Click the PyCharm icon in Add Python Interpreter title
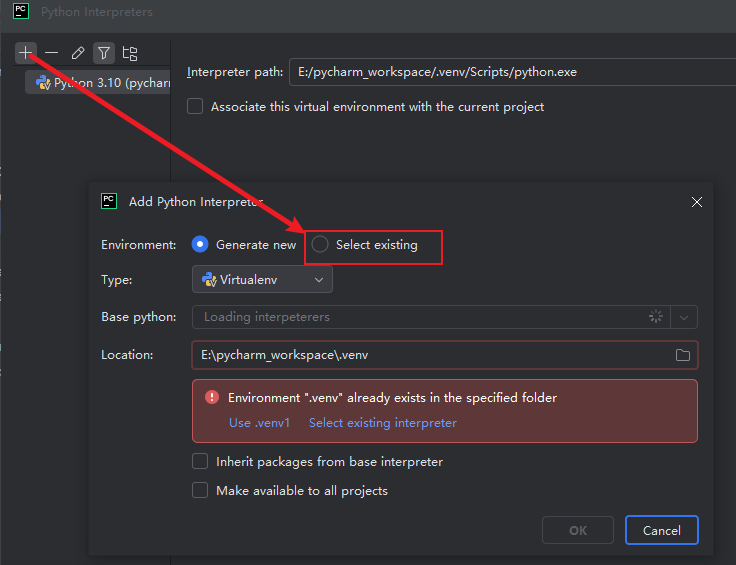 [x=109, y=201]
